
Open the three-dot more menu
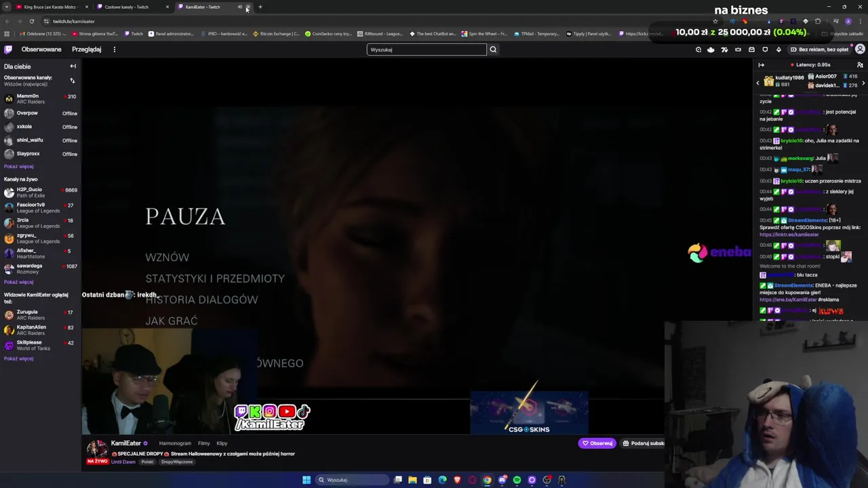[x=115, y=49]
